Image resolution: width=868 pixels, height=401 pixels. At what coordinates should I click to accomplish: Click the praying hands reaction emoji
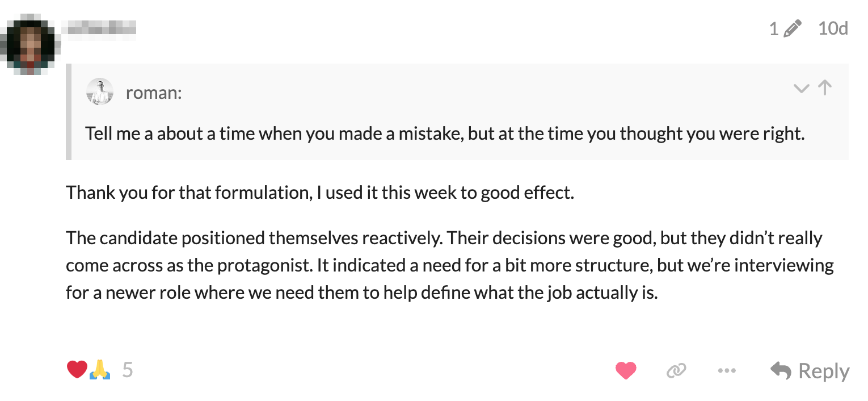coord(99,370)
